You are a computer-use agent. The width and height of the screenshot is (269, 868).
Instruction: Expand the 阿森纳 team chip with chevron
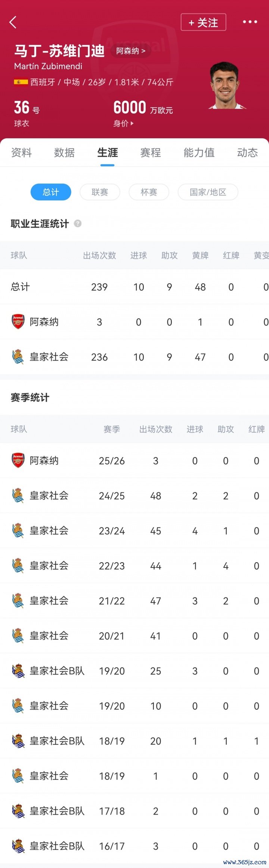[131, 51]
